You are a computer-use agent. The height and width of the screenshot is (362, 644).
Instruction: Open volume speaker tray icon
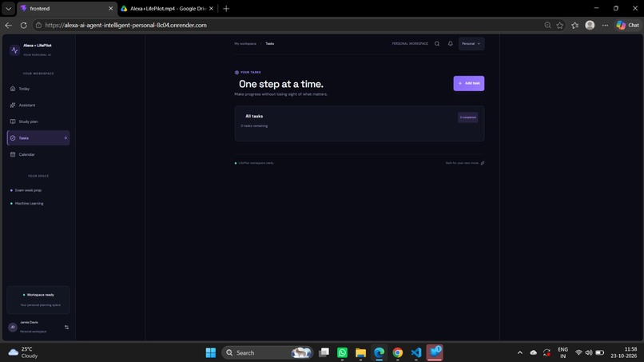[x=589, y=352]
